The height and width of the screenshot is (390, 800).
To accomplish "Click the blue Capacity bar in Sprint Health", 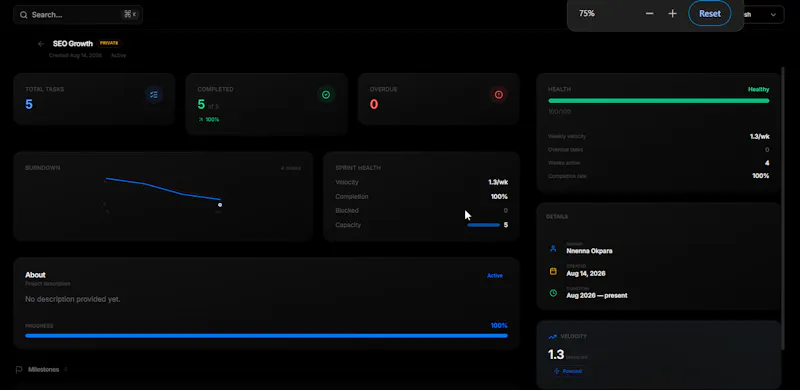I will pyautogui.click(x=484, y=225).
